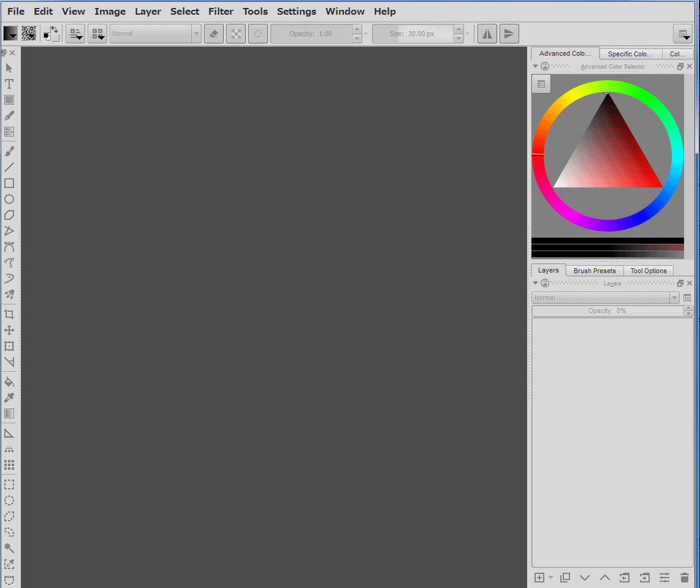Select the Text tool in toolbox

(9, 84)
